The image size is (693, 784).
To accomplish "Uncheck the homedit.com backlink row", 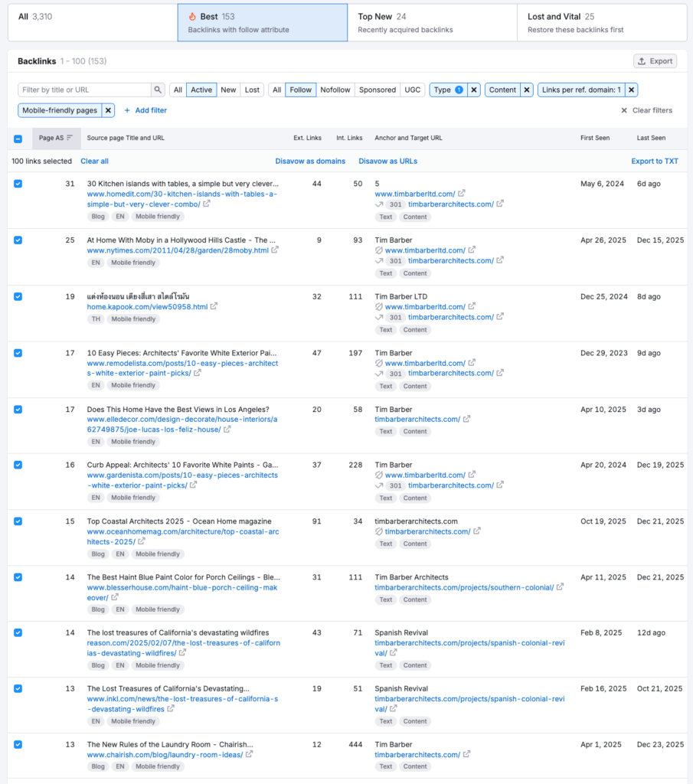I will (x=18, y=184).
